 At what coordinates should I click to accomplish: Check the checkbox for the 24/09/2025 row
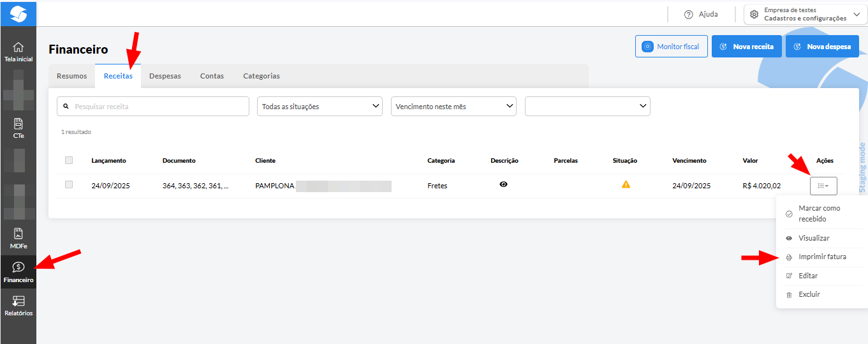(69, 184)
